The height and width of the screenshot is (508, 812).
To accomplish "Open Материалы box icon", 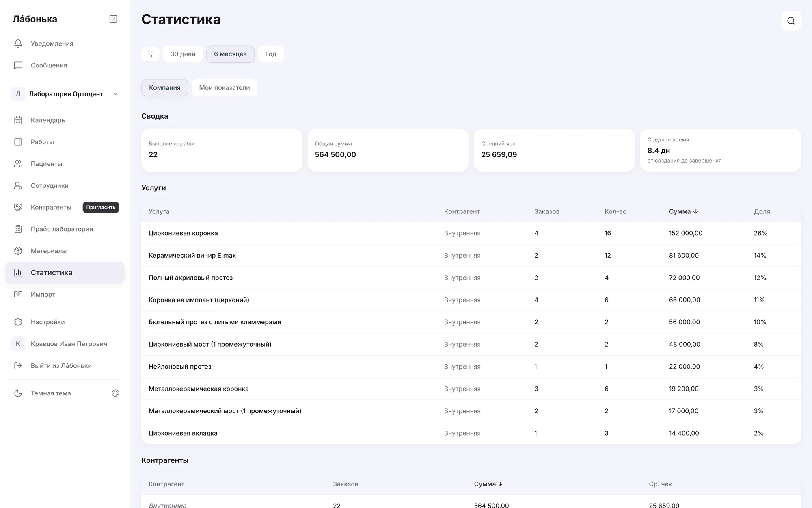I will [18, 251].
